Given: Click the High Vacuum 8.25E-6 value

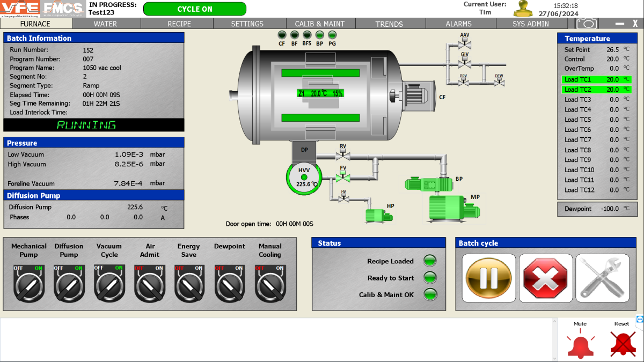Looking at the screenshot, I should (129, 164).
